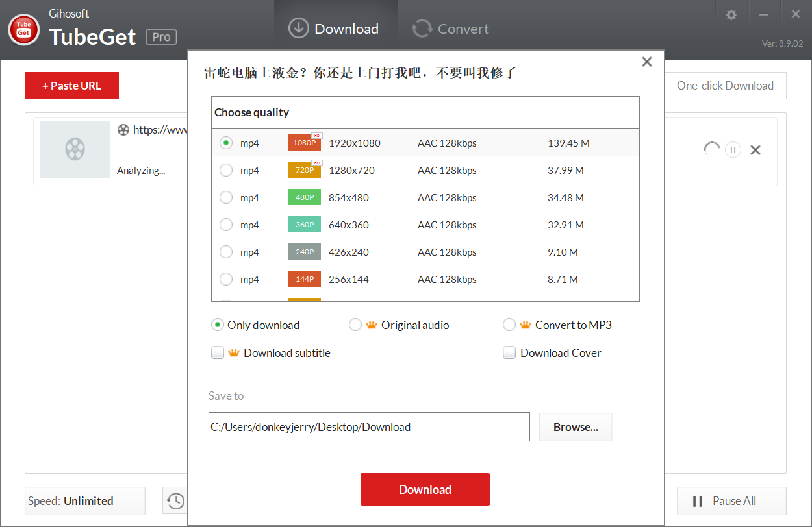The width and height of the screenshot is (812, 527).
Task: Switch to the Download tab
Action: (334, 29)
